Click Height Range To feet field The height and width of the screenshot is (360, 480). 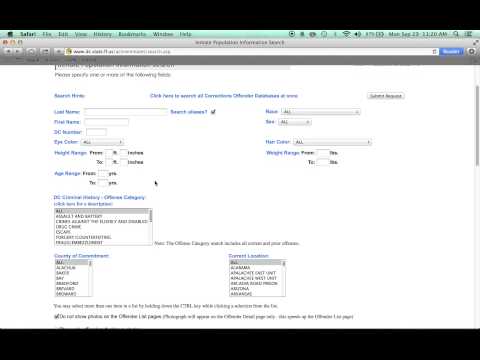tap(109, 162)
